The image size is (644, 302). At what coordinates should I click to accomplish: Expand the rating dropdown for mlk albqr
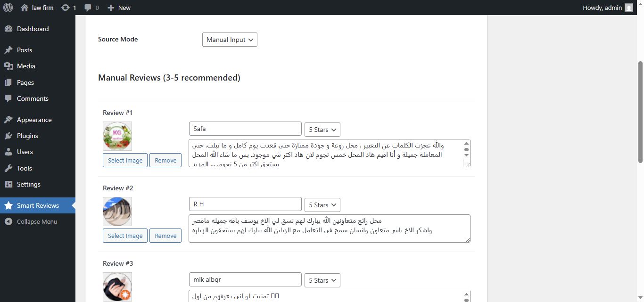click(322, 280)
